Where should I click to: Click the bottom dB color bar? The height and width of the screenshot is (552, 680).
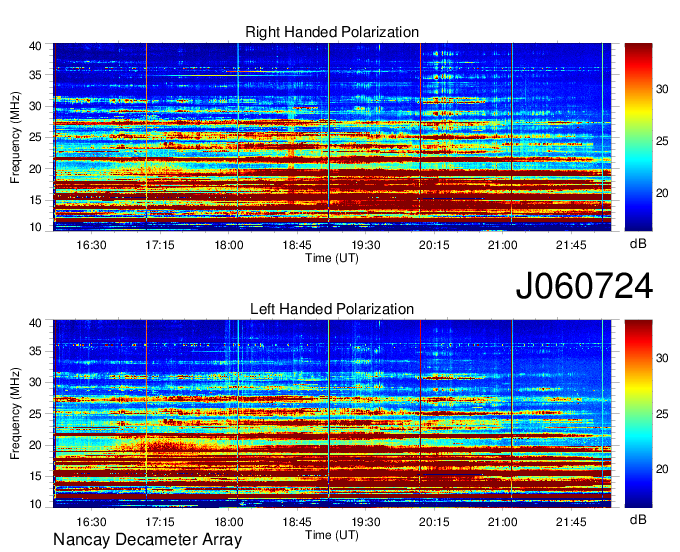click(638, 414)
